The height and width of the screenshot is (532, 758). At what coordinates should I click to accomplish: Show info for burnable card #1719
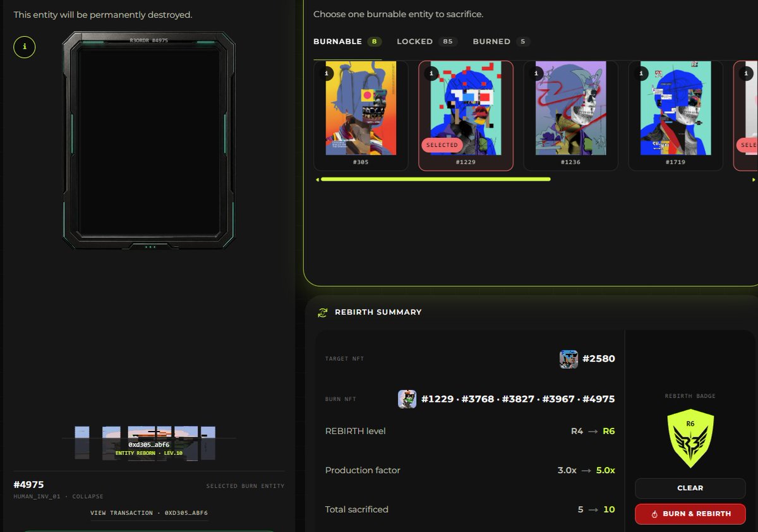click(641, 73)
